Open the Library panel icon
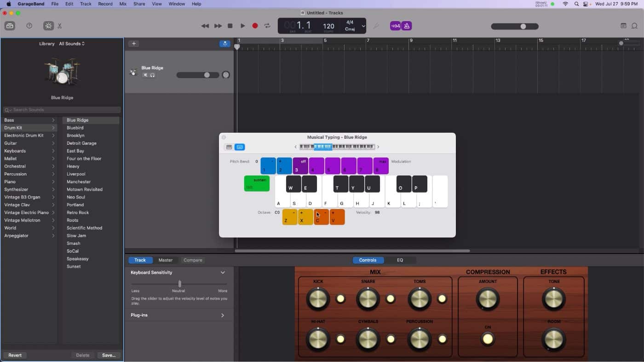Image resolution: width=644 pixels, height=362 pixels. pos(10,26)
